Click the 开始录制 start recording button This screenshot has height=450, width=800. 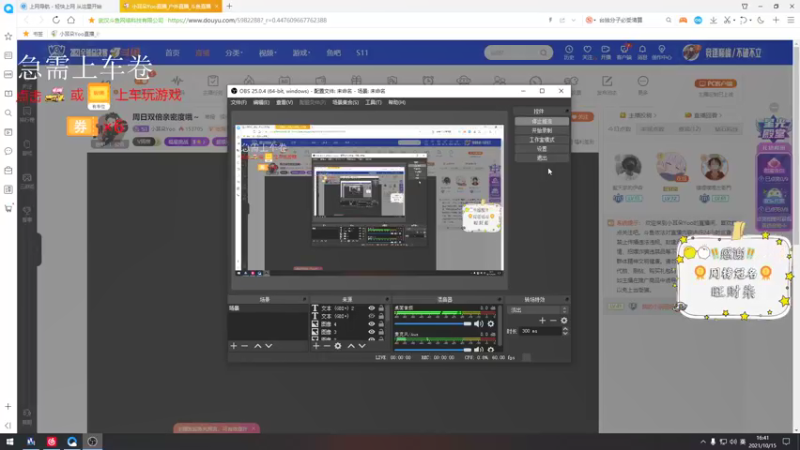[541, 131]
